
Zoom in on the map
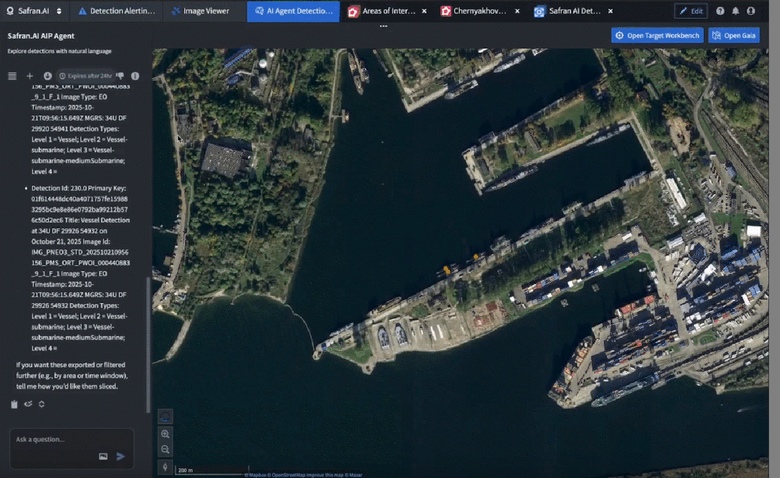coord(165,434)
